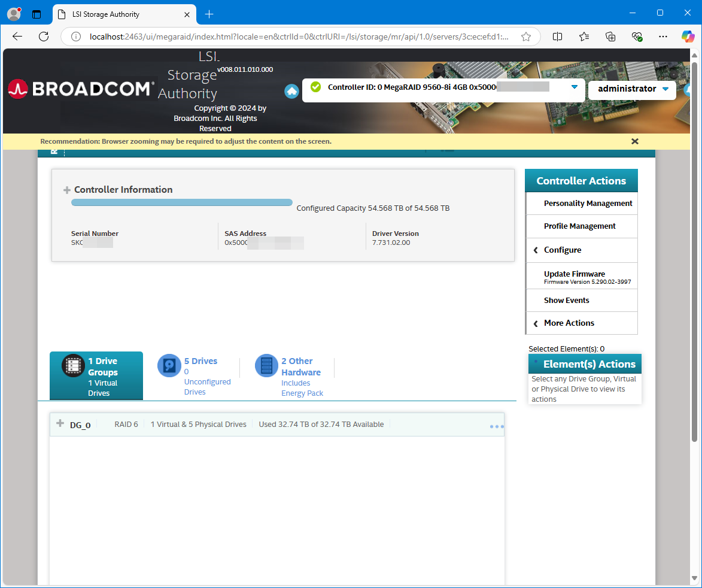Open the administrator user dropdown
This screenshot has height=588, width=702.
[632, 89]
